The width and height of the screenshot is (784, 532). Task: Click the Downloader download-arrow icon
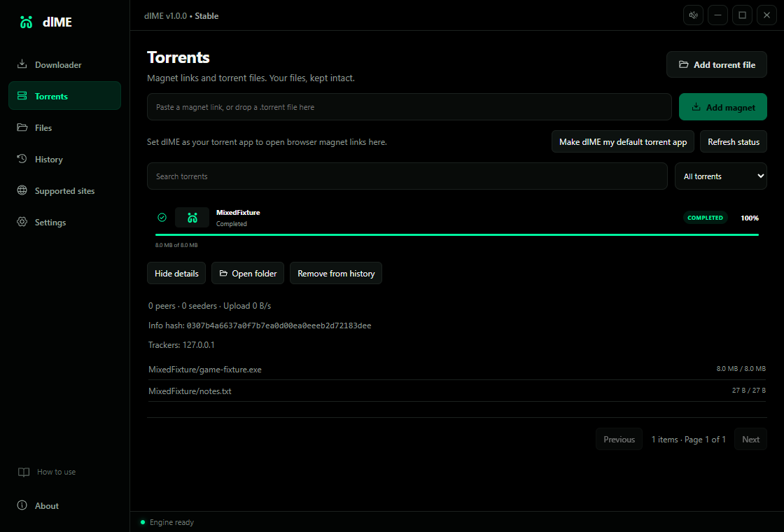coord(22,64)
